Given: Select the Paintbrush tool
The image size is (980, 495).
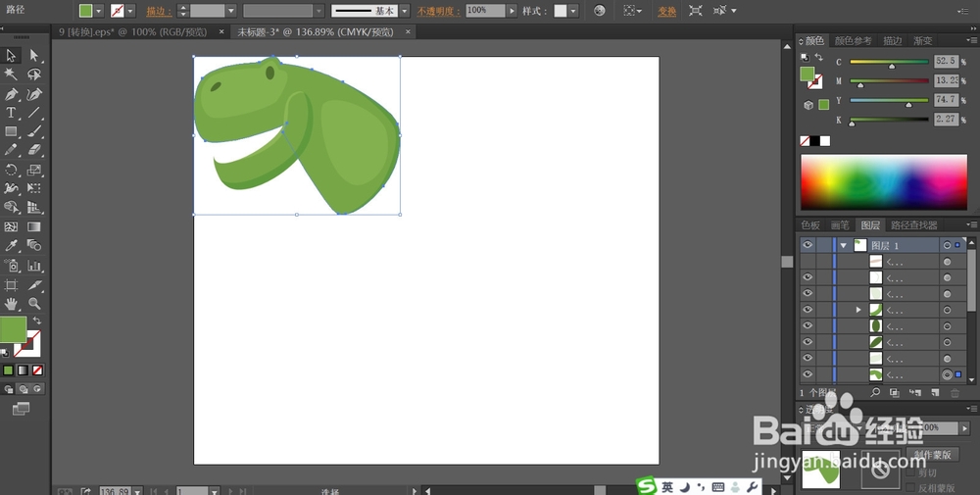Looking at the screenshot, I should coord(34,131).
